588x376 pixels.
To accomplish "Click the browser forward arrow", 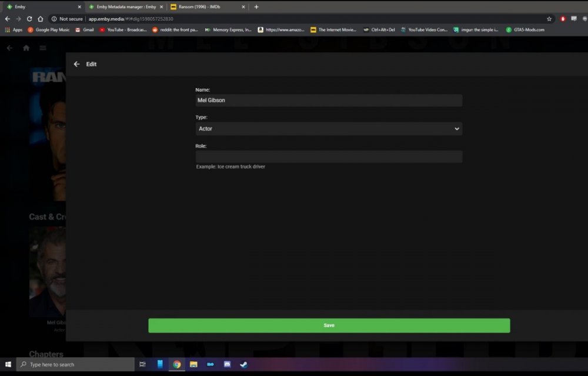I will point(18,19).
